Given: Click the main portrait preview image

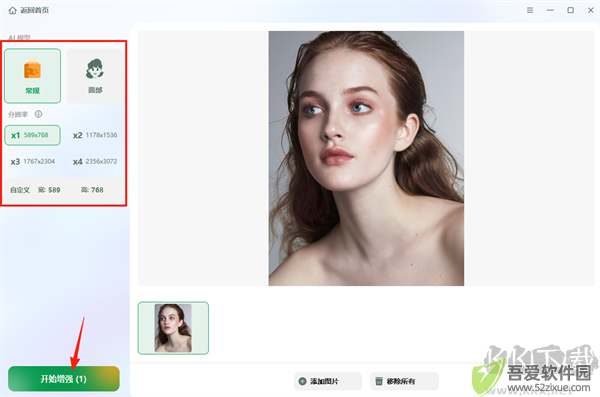Looking at the screenshot, I should [x=366, y=158].
